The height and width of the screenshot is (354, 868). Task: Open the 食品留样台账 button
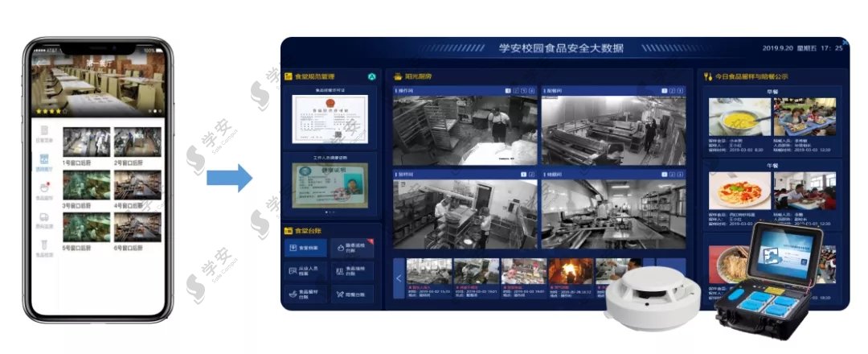pos(305,294)
